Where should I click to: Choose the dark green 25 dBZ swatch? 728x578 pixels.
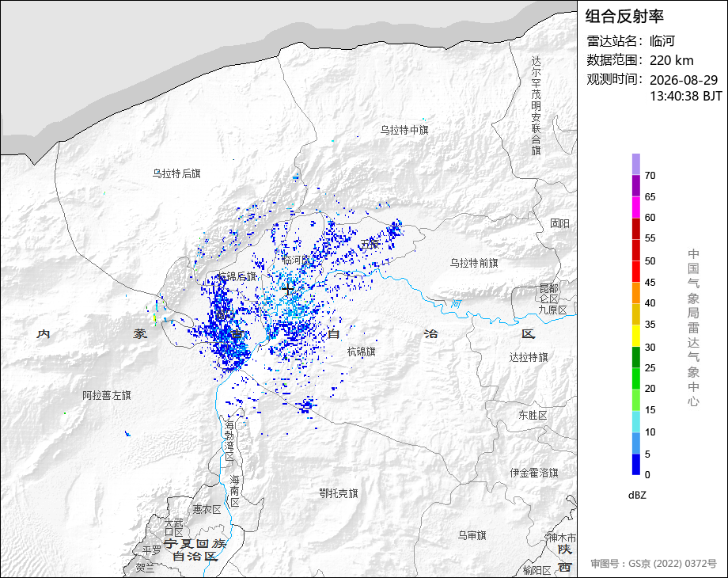(636, 357)
